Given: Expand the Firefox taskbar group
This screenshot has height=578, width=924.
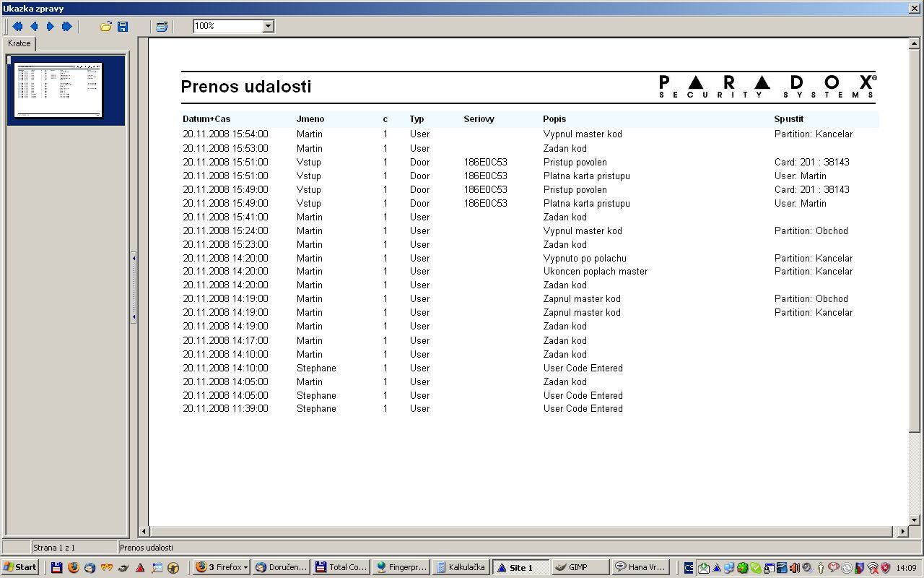Looking at the screenshot, I should pyautogui.click(x=221, y=567).
